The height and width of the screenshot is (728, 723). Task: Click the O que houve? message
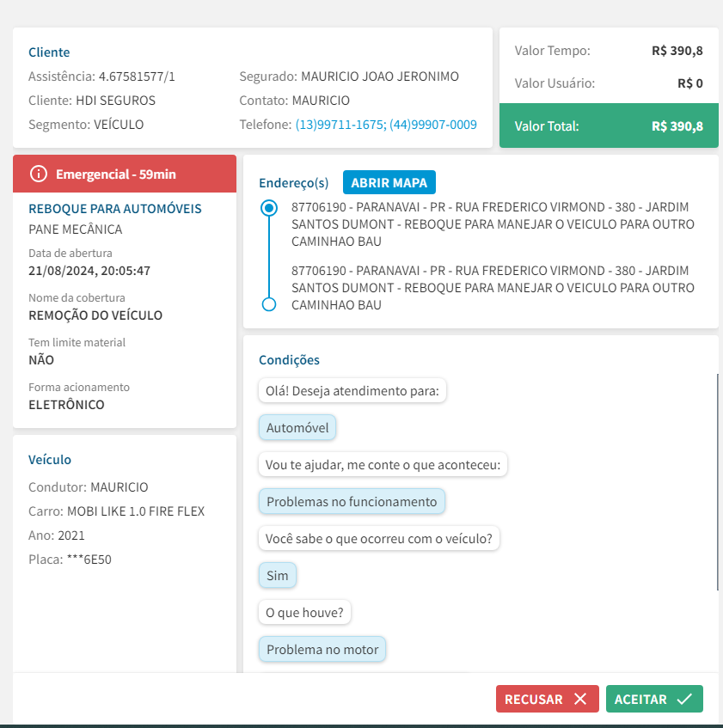tap(304, 612)
